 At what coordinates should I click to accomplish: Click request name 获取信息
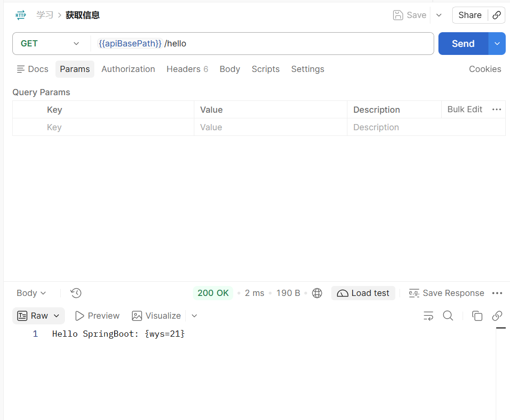click(82, 15)
